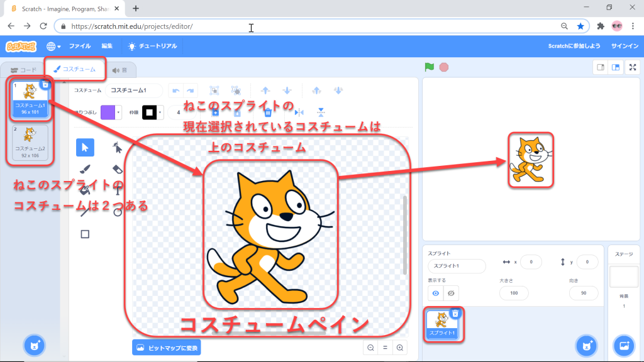The height and width of the screenshot is (362, 644).
Task: Click the trash Delete icon in toolbar
Action: click(x=268, y=112)
